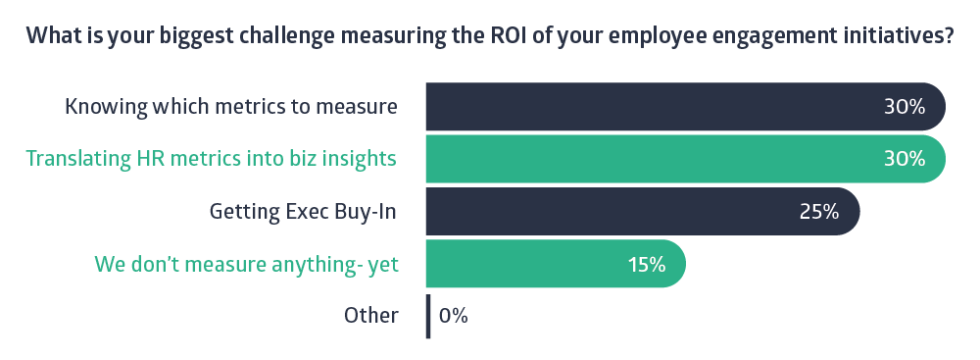The height and width of the screenshot is (360, 980).
Task: Click the 'Getting Exec Buy-In' label
Action: [x=303, y=212]
